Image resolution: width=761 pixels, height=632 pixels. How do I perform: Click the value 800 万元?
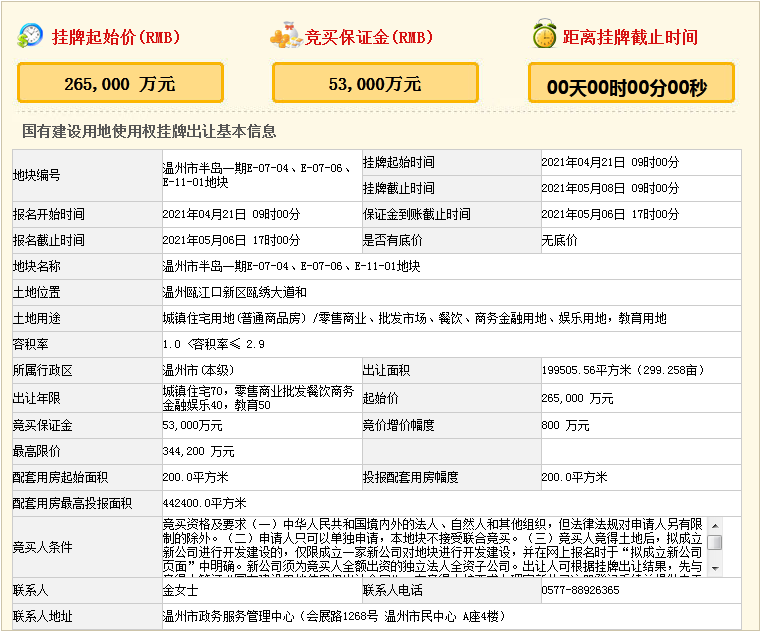tap(565, 425)
